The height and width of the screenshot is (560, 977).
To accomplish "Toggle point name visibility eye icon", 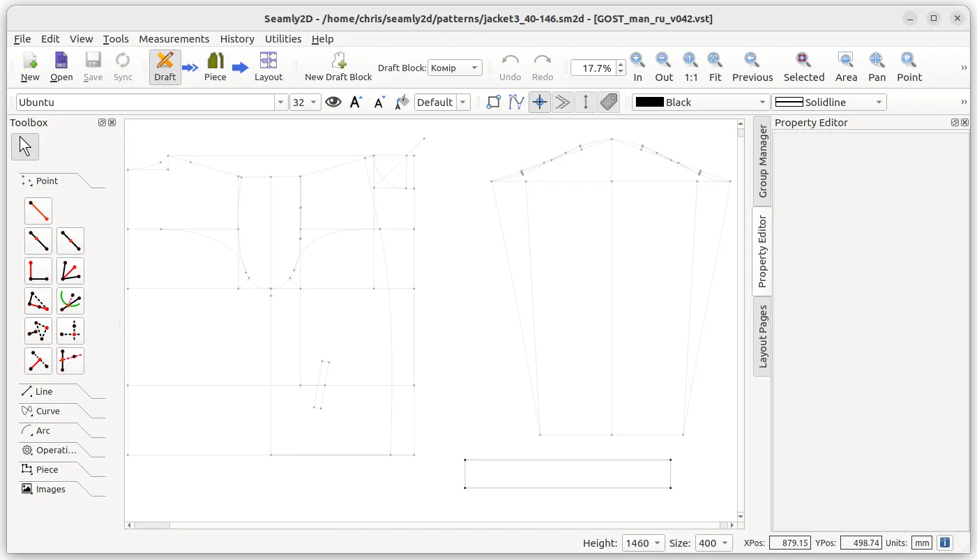I will pos(333,103).
